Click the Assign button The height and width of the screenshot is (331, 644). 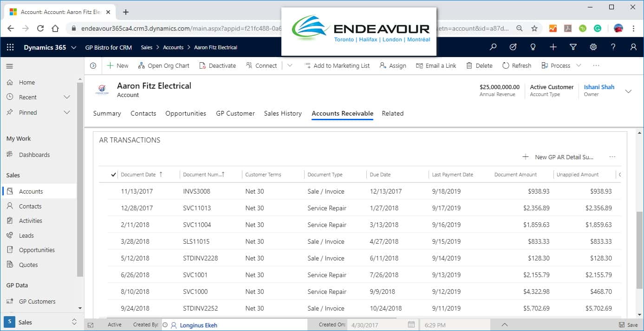393,65
